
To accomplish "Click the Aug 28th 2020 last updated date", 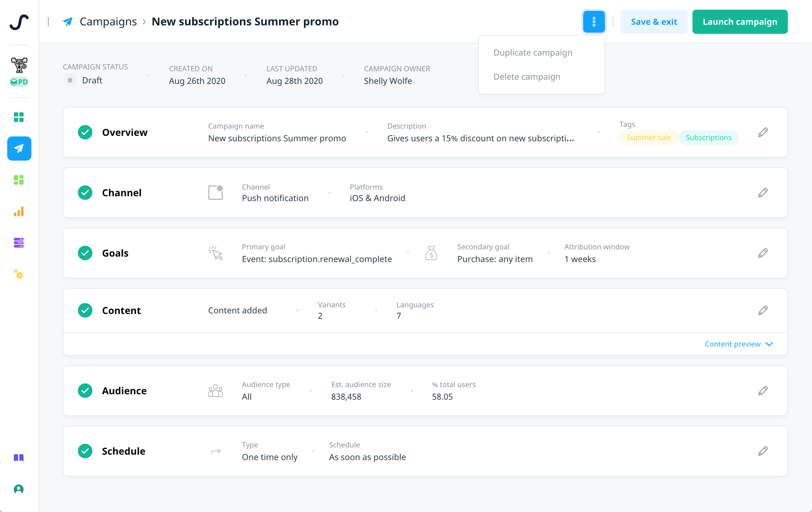I will click(294, 81).
